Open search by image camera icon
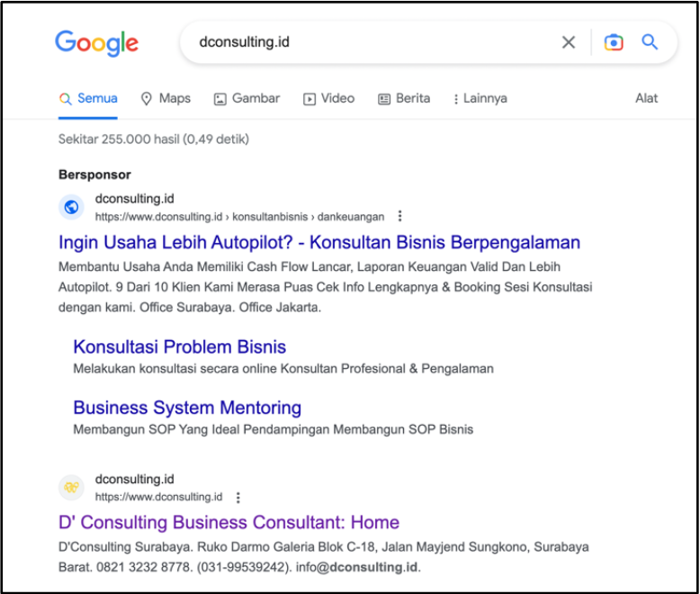Image resolution: width=700 pixels, height=594 pixels. 614,42
